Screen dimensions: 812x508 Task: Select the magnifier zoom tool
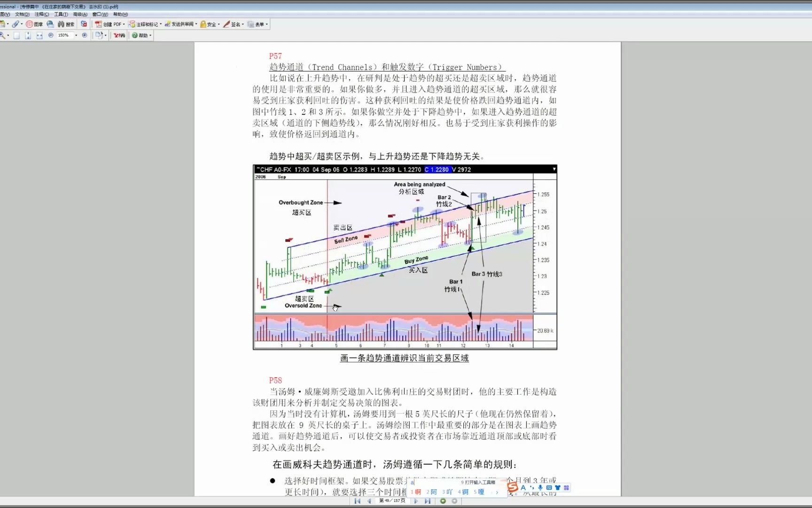point(2,35)
